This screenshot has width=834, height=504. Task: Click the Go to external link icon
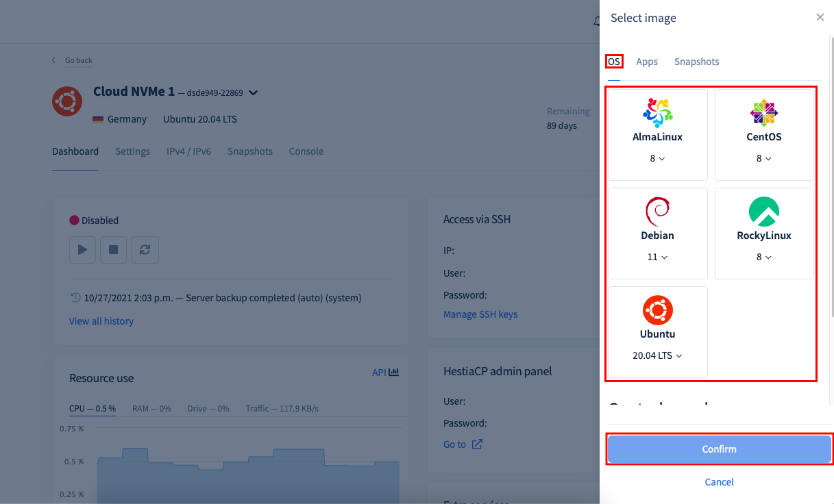coord(478,444)
